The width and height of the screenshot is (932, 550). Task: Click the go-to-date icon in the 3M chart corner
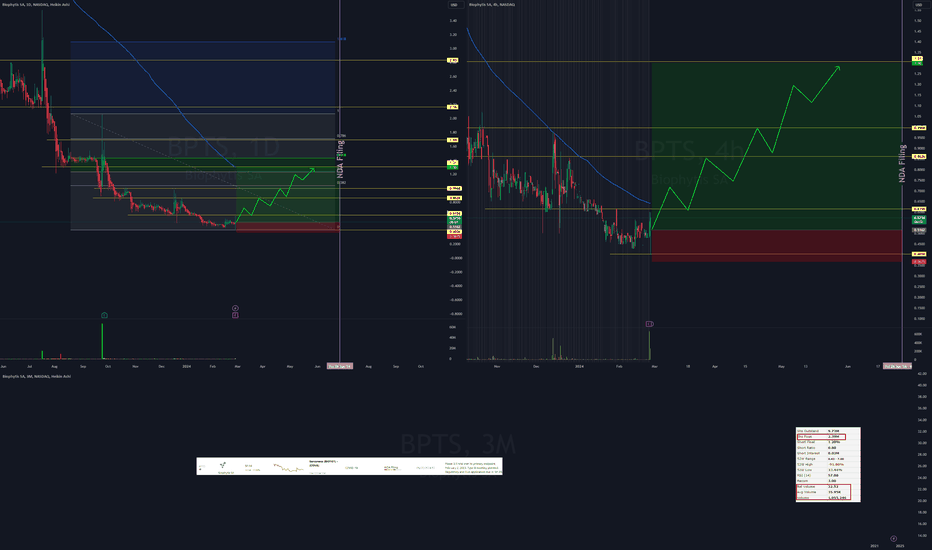point(893,539)
